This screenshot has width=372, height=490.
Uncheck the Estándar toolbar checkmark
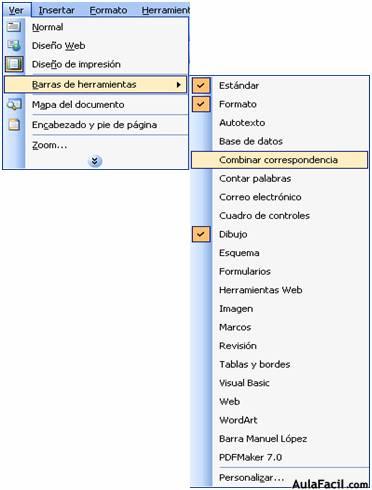click(201, 85)
